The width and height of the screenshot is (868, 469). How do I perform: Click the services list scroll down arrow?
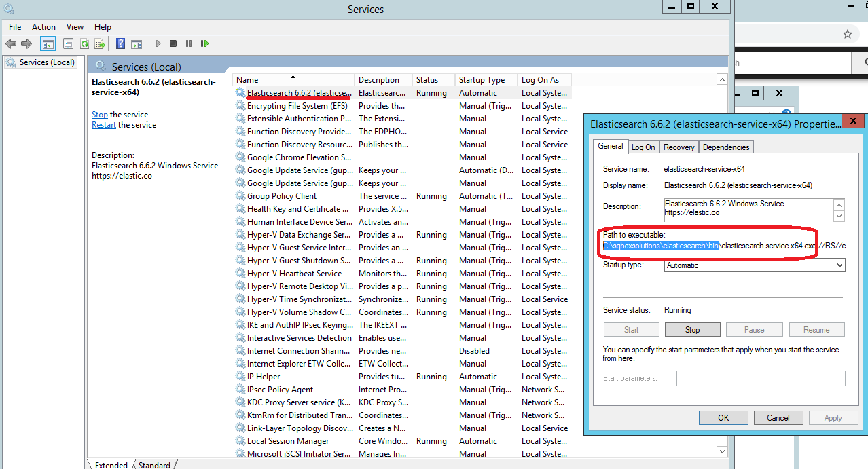pos(723,451)
